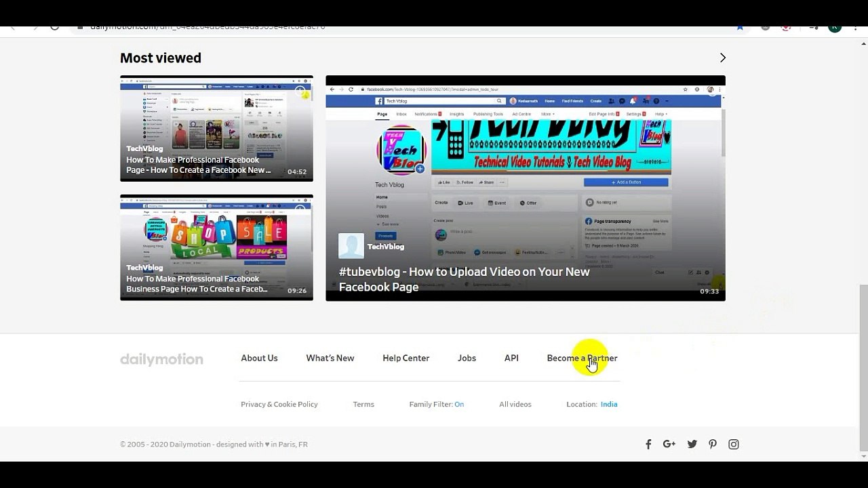Click the page's vertical scrollbar thumb
Viewport: 868px width, 488px height.
coord(863,368)
